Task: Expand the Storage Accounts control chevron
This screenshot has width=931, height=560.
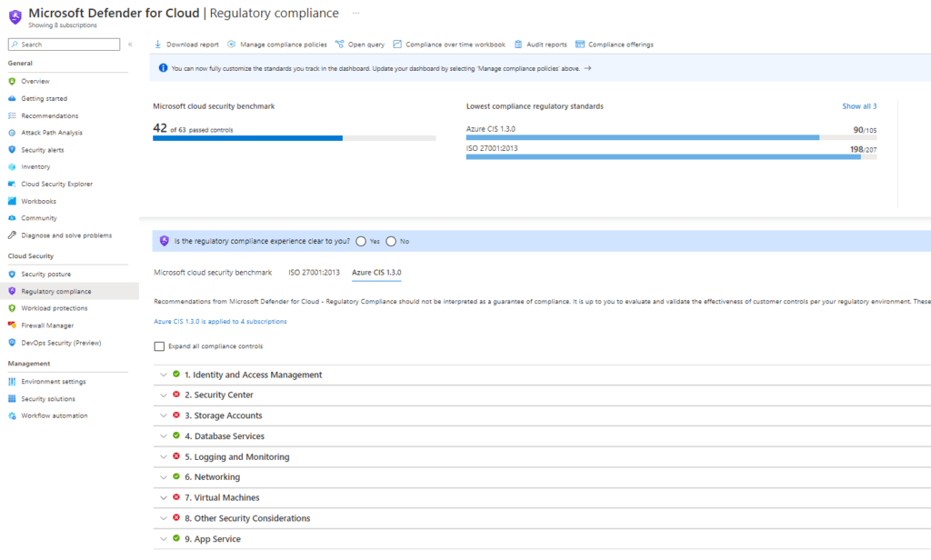Action: [164, 415]
